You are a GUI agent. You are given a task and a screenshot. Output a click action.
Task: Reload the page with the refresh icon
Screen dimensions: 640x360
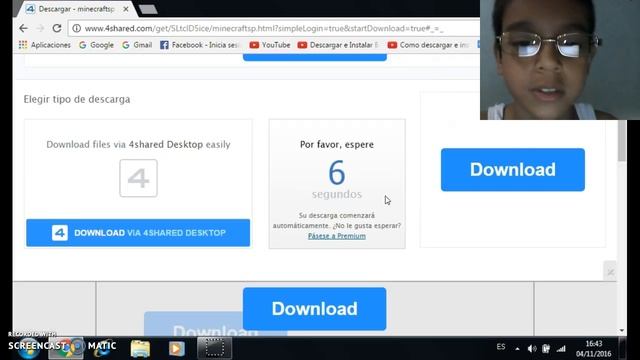tap(57, 28)
